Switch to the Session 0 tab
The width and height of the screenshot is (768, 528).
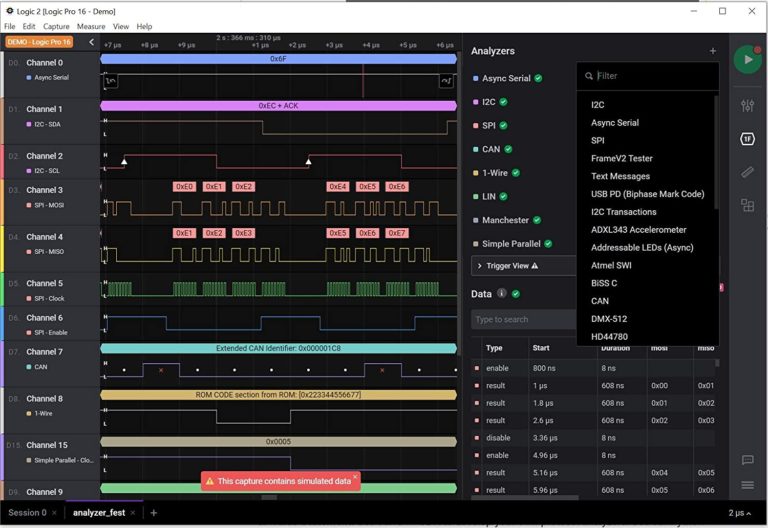click(x=27, y=513)
